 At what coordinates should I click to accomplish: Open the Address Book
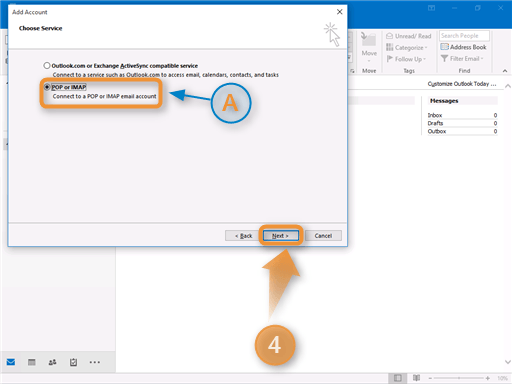(463, 47)
